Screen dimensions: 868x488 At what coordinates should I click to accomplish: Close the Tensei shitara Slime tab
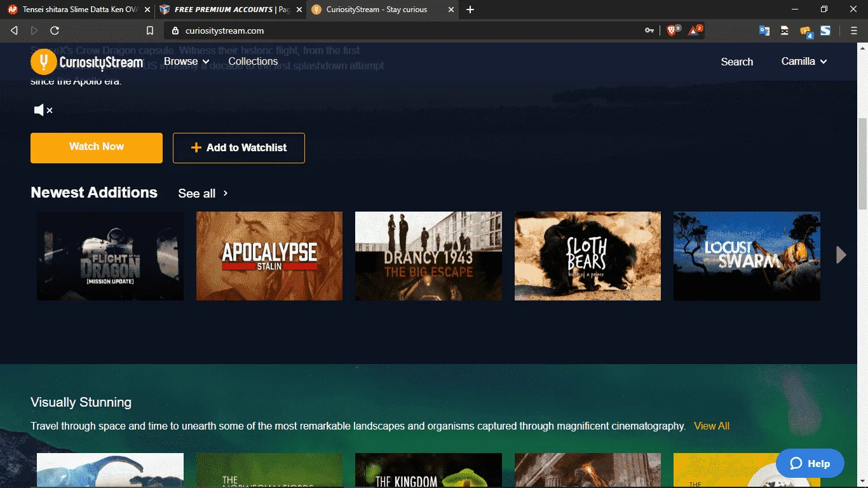pos(147,10)
